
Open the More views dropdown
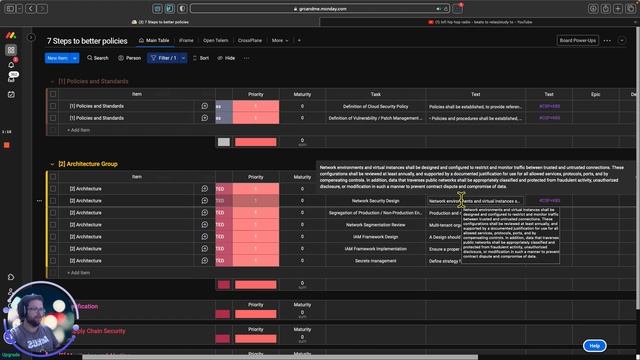click(280, 40)
